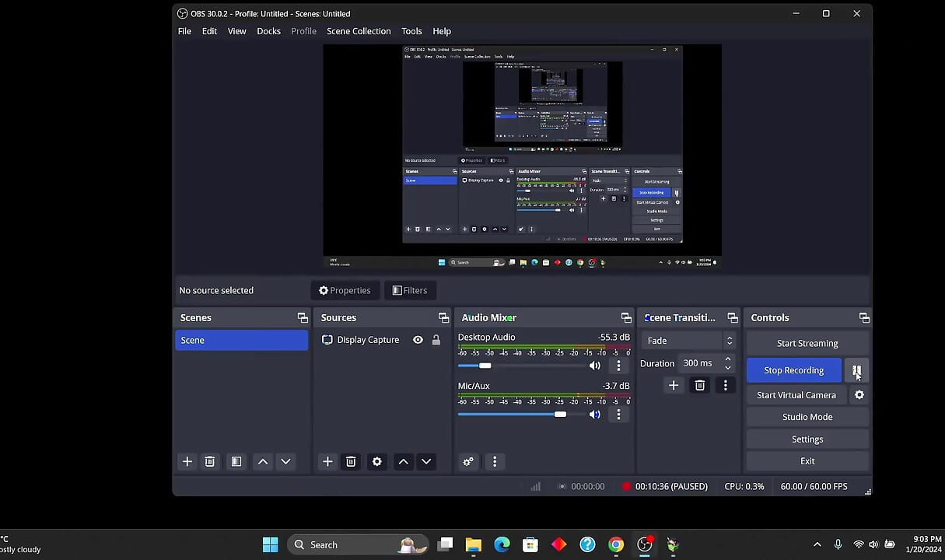Image resolution: width=945 pixels, height=560 pixels.
Task: Open the Fade transition dropdown
Action: (x=688, y=341)
